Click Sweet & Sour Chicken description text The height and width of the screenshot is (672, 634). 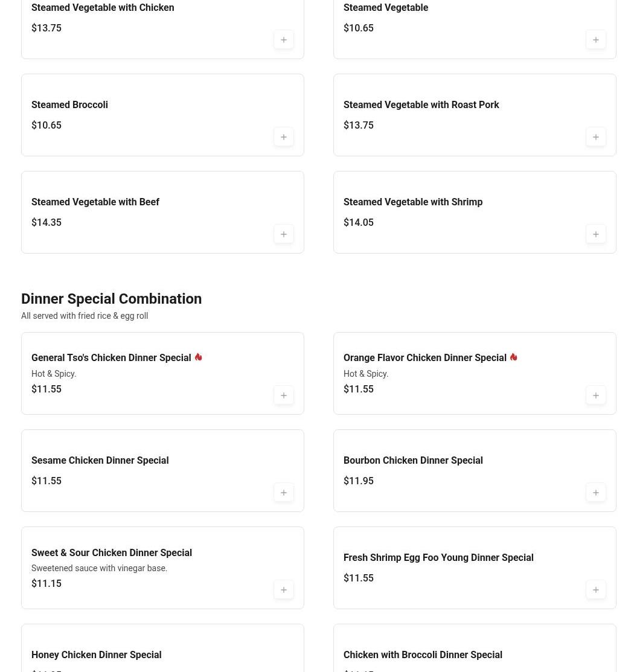point(99,568)
